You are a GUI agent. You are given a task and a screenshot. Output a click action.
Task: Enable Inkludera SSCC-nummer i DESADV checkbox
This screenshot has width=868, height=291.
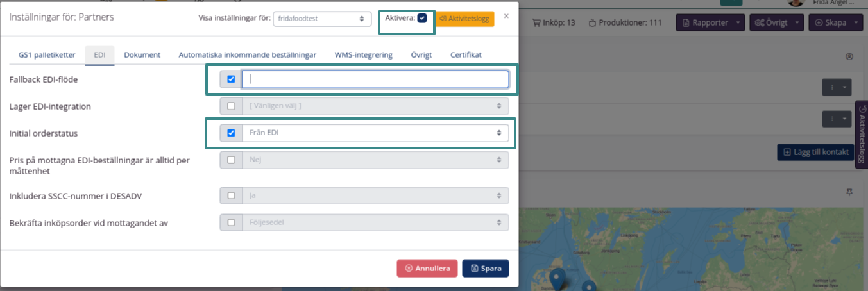point(231,195)
